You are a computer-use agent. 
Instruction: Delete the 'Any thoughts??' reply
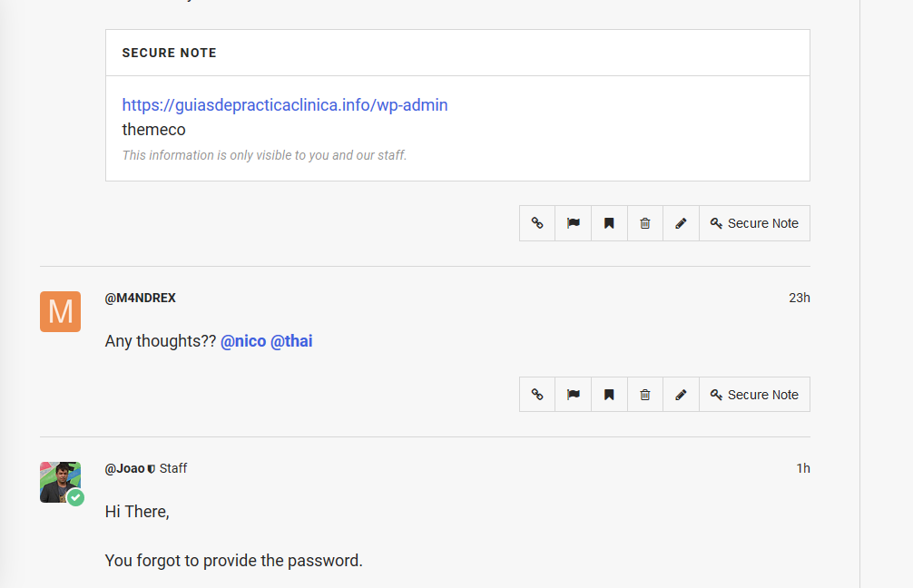point(645,395)
